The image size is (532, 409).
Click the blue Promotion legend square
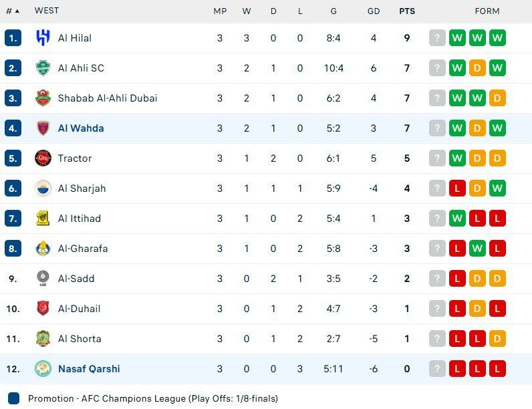[15, 398]
